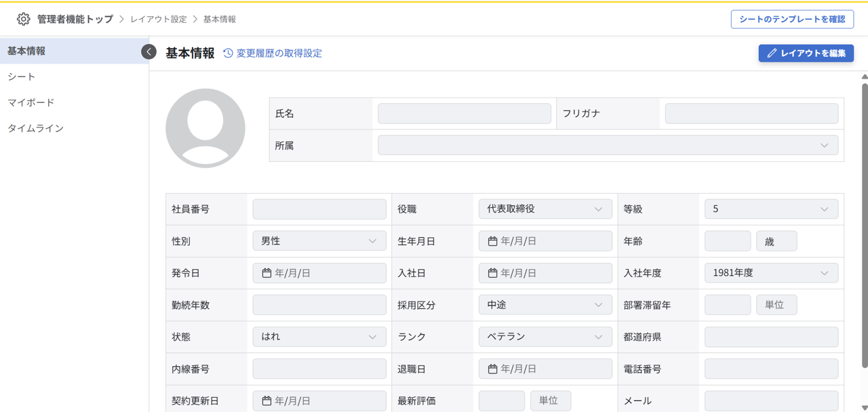
Task: Open the 所属 dropdown
Action: (608, 145)
